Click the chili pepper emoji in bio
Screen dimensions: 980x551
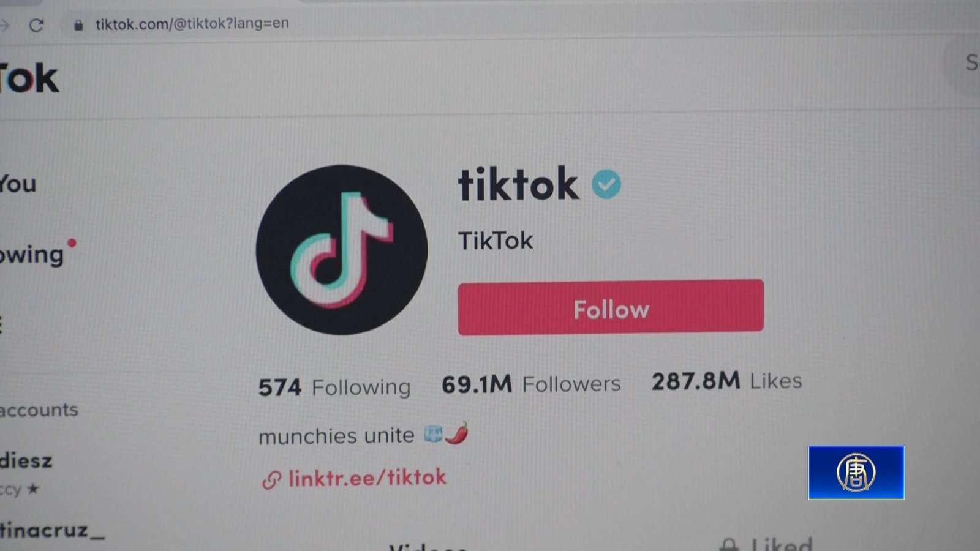click(x=457, y=433)
